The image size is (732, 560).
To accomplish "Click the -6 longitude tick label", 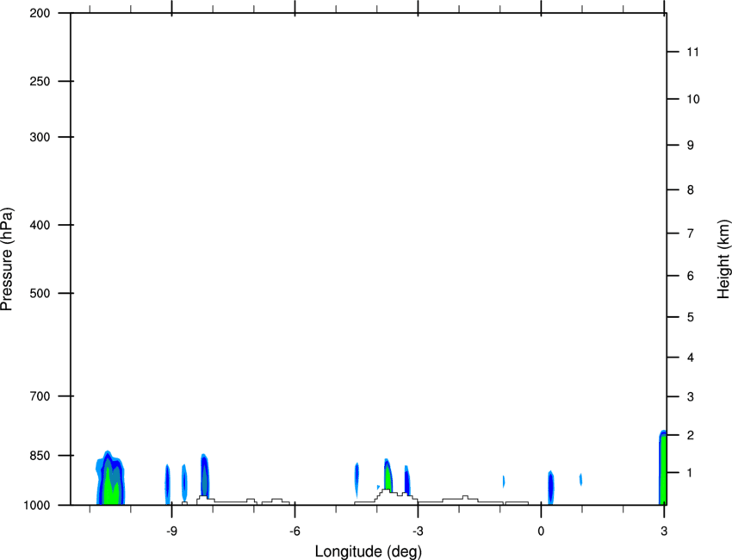I will click(x=295, y=531).
